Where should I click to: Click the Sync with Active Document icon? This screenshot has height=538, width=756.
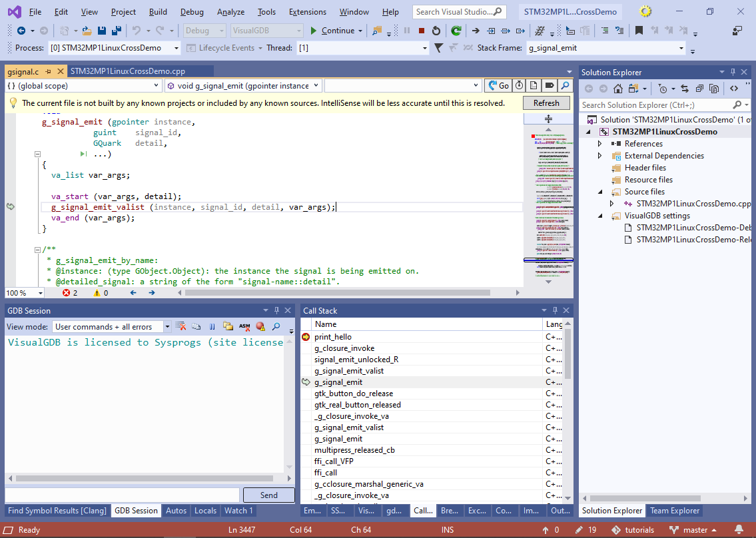(685, 88)
